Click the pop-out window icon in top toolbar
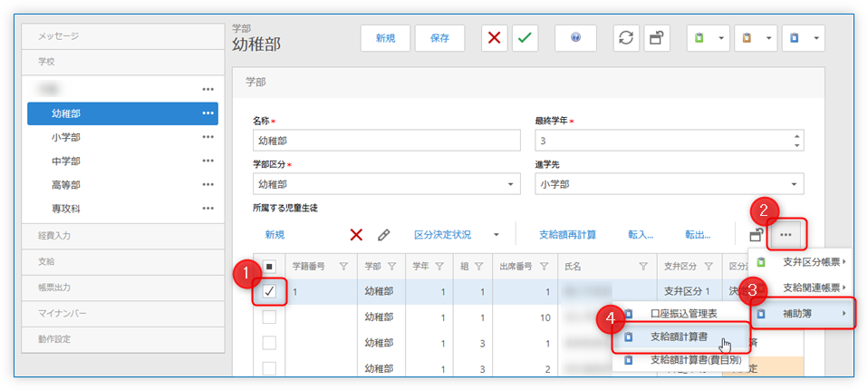868x391 pixels. (x=657, y=38)
